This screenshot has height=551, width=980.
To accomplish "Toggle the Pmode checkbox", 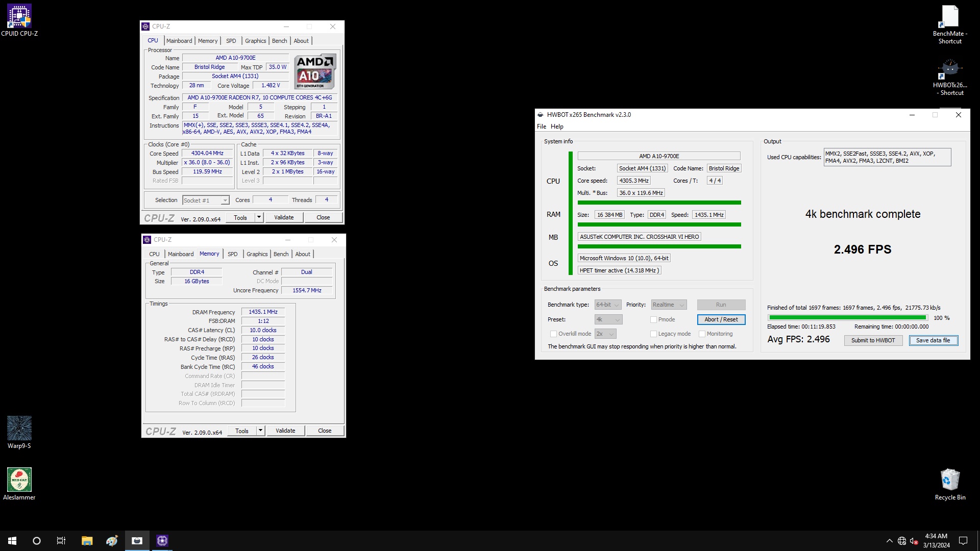I will 653,319.
